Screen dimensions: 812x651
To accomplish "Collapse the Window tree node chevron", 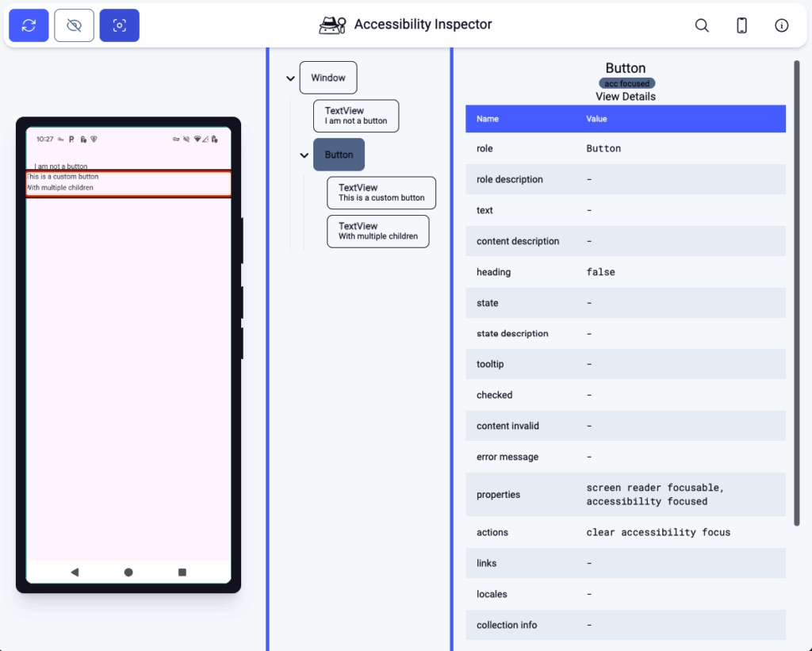I will [291, 79].
